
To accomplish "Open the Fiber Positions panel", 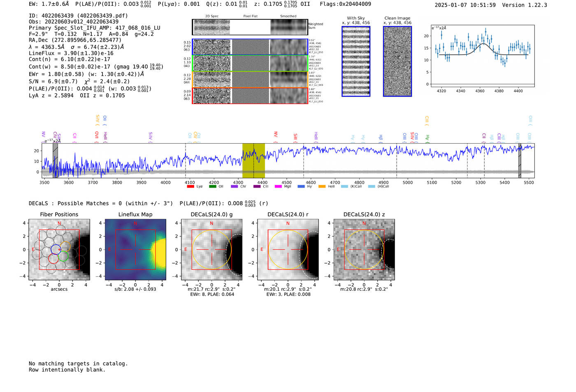I will coord(59,249).
